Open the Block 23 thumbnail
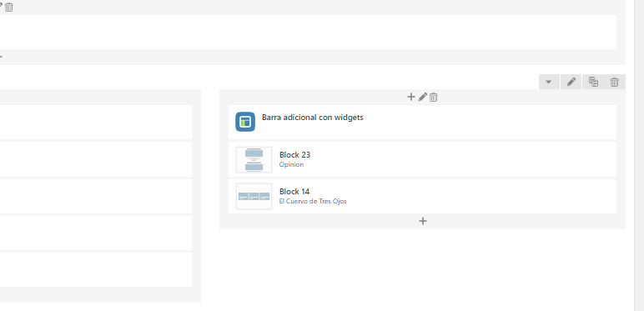Viewport: 644px width, 311px height. 254,159
